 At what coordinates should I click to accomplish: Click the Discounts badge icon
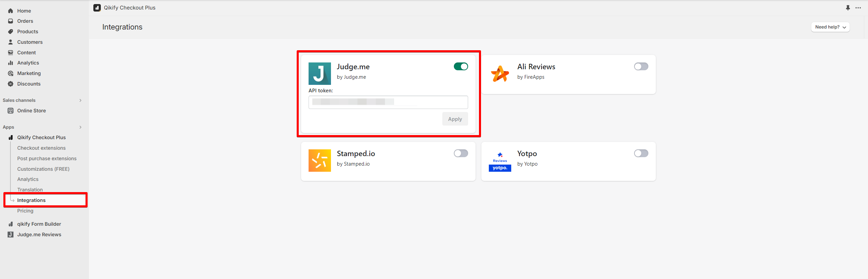click(11, 84)
